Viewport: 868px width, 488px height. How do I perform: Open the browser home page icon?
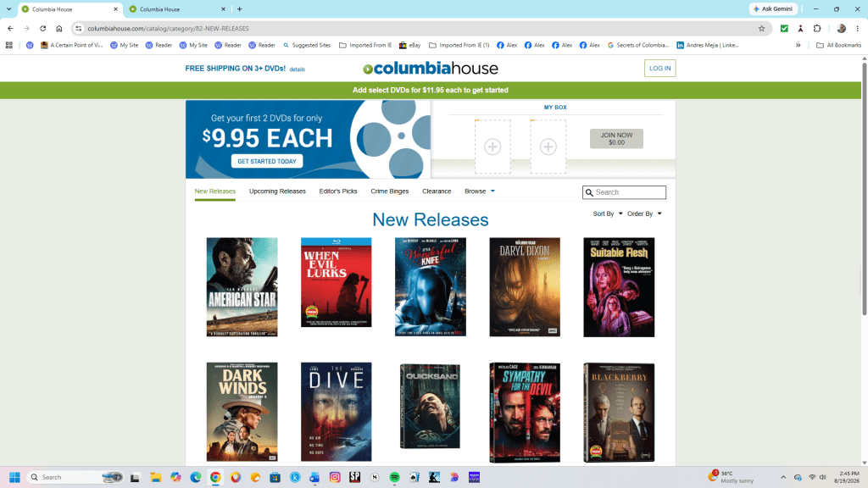(58, 28)
